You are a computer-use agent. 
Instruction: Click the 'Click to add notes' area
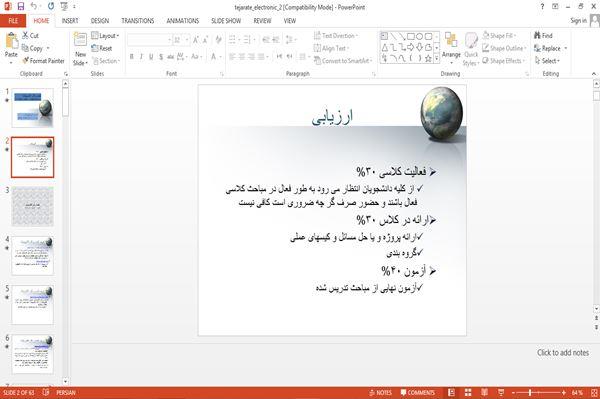click(x=563, y=353)
